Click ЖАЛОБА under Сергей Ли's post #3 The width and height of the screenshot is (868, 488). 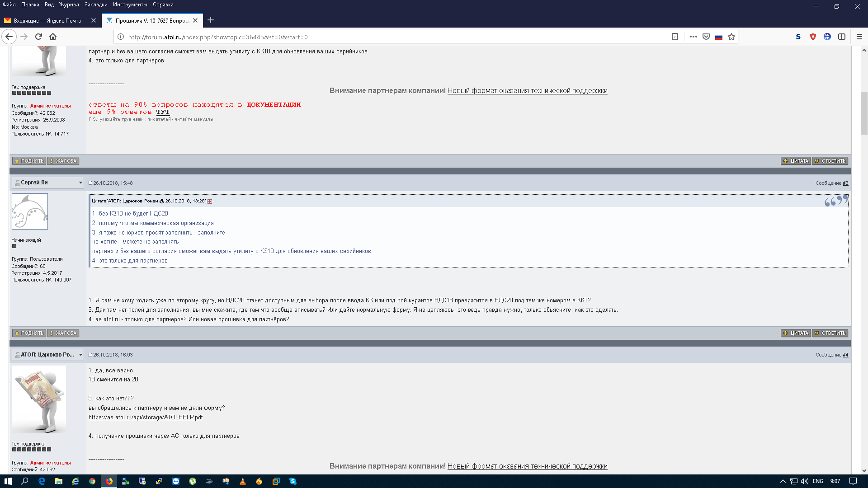click(63, 333)
